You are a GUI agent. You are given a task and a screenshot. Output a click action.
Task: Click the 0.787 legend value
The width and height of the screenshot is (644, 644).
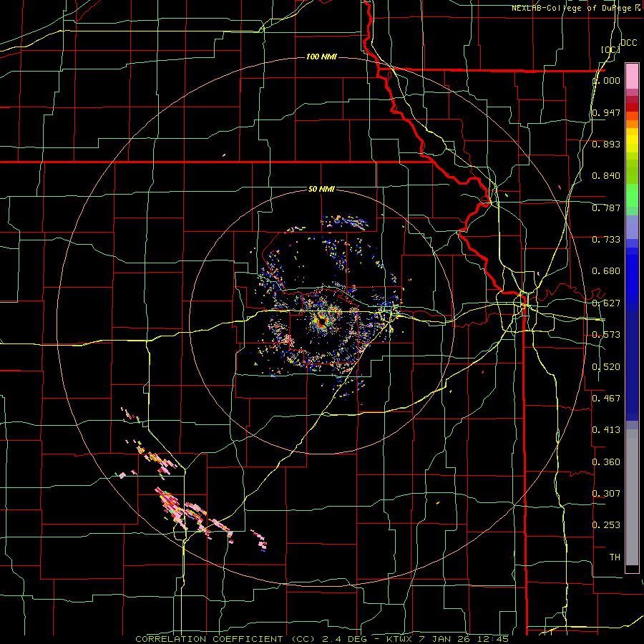pyautogui.click(x=606, y=208)
